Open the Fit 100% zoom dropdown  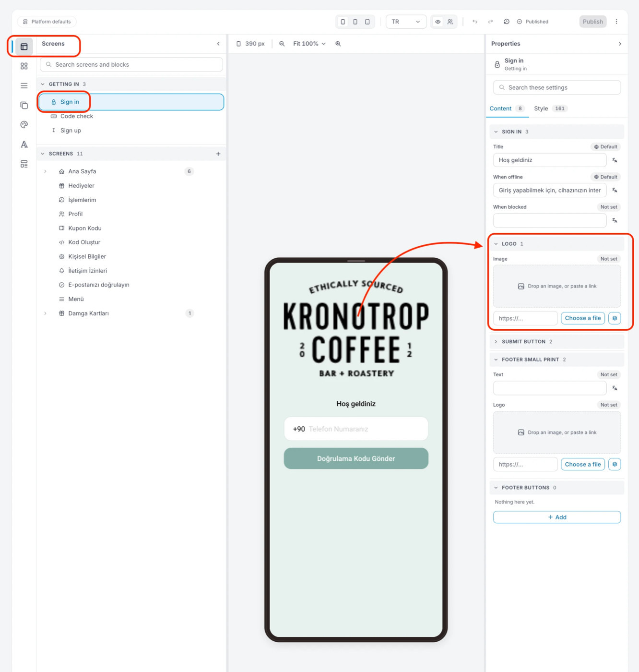(309, 44)
